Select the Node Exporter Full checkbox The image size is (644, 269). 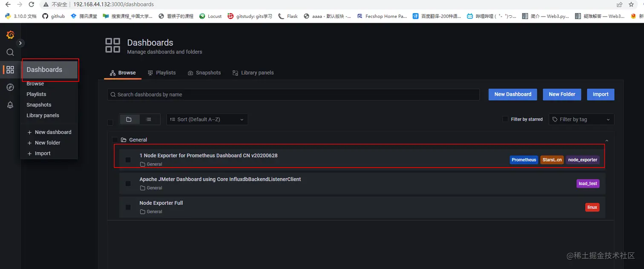[128, 207]
